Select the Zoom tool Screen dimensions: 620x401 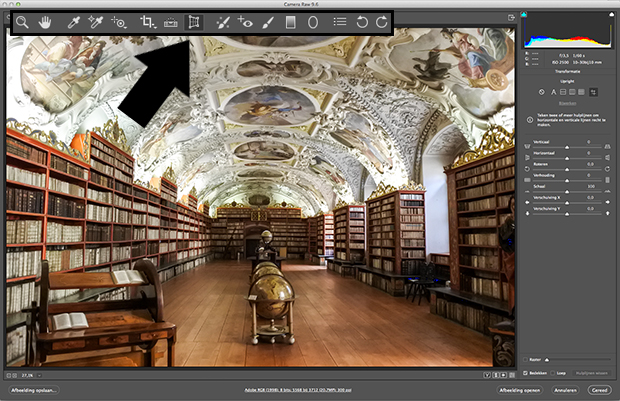[22, 23]
